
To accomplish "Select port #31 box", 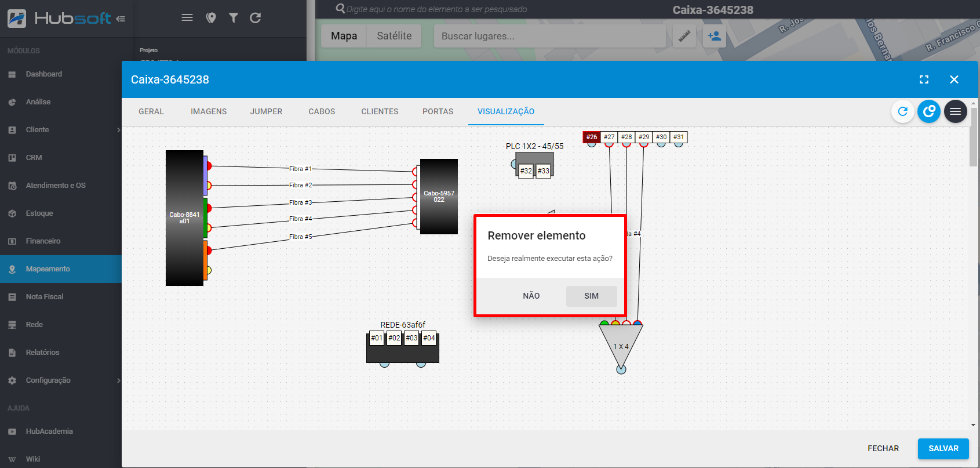I will 679,137.
